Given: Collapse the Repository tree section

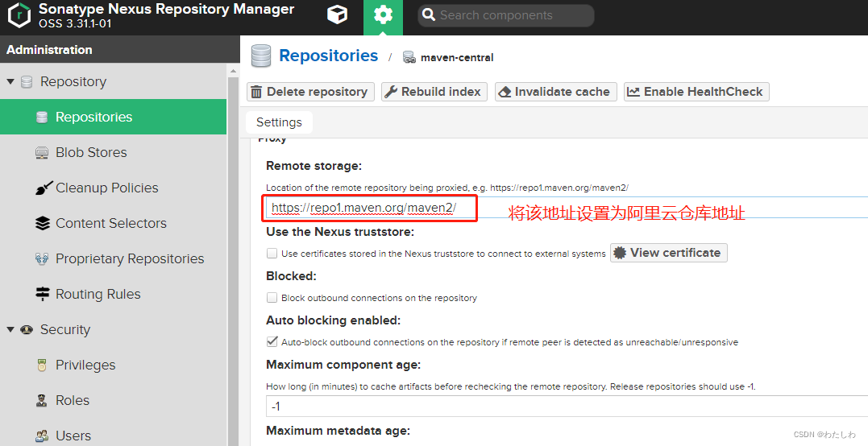Looking at the screenshot, I should pyautogui.click(x=10, y=82).
